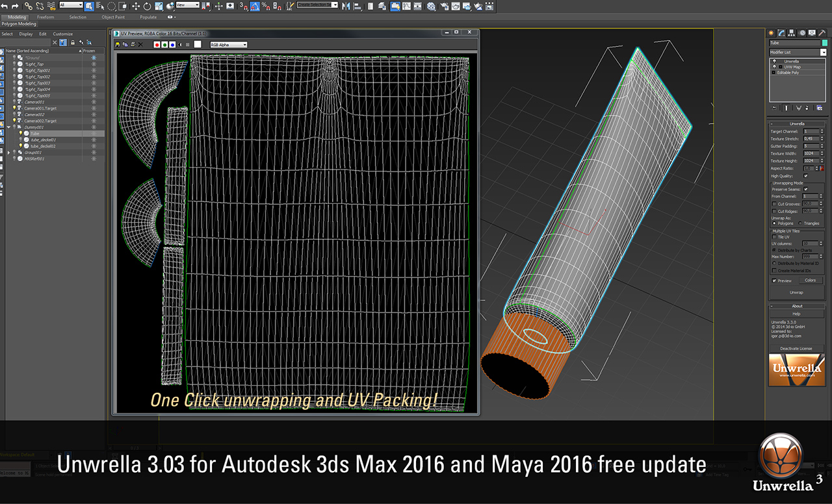Click white swatch in UV Preview toolbar
832x504 pixels.
point(198,44)
